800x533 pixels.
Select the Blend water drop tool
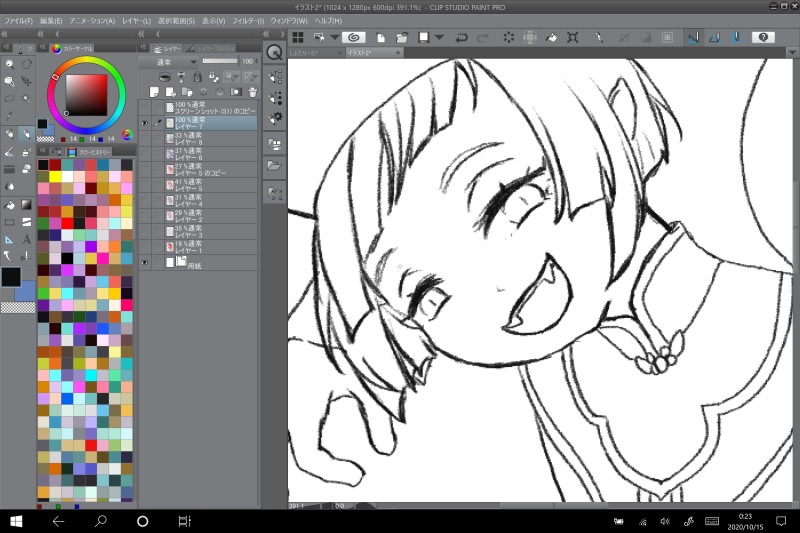pos(9,186)
